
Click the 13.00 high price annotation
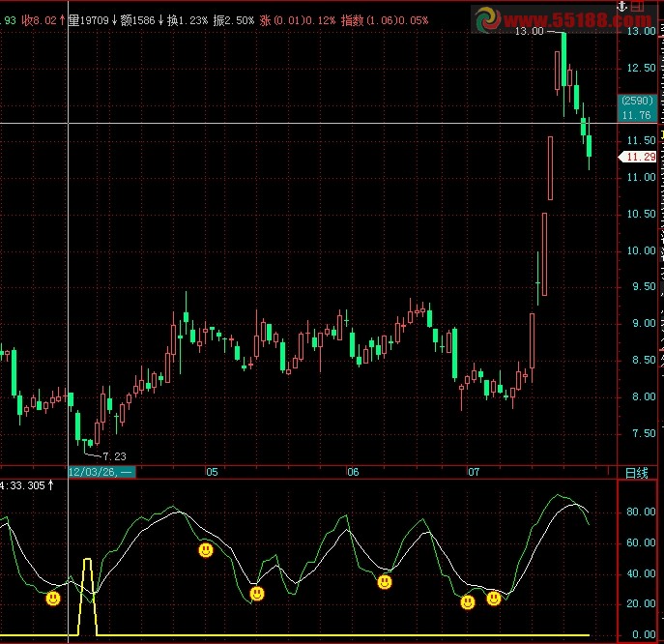click(x=529, y=32)
